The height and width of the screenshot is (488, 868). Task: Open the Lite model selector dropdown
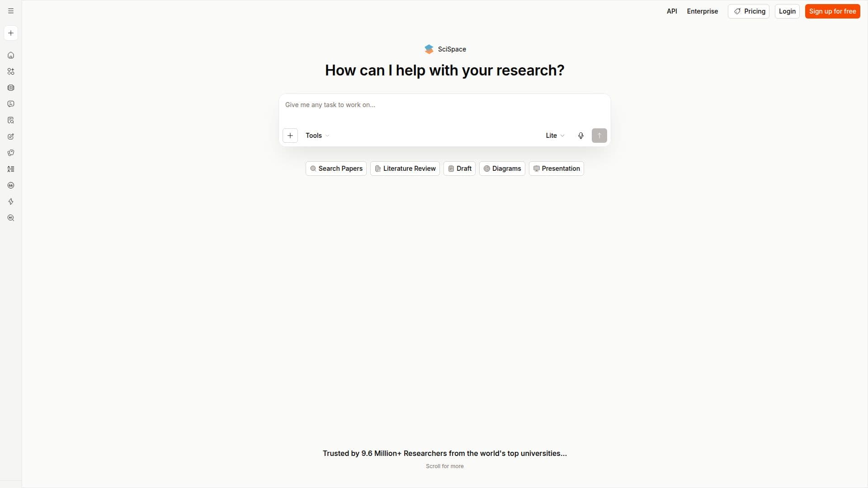[x=555, y=136]
